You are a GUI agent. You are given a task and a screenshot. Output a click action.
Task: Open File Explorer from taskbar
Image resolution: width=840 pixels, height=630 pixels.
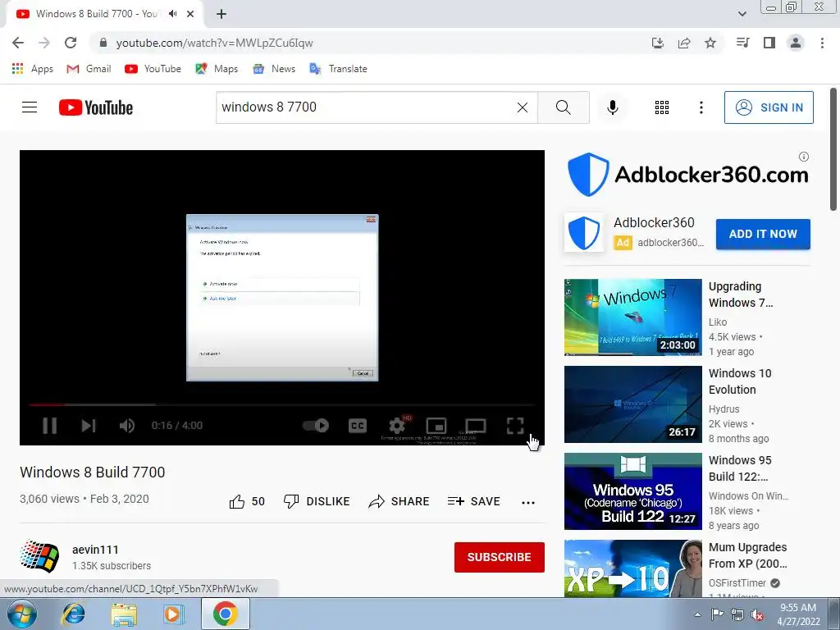(124, 614)
